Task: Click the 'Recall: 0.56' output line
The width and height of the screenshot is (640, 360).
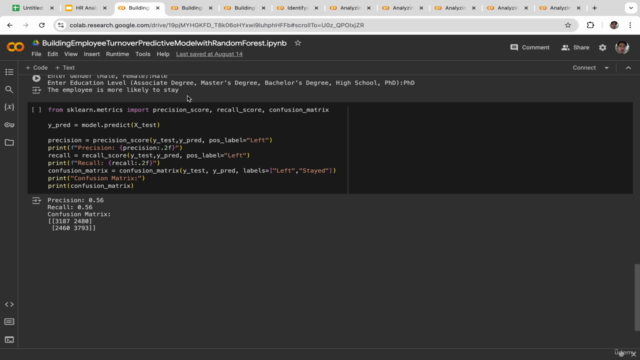Action: pos(70,207)
